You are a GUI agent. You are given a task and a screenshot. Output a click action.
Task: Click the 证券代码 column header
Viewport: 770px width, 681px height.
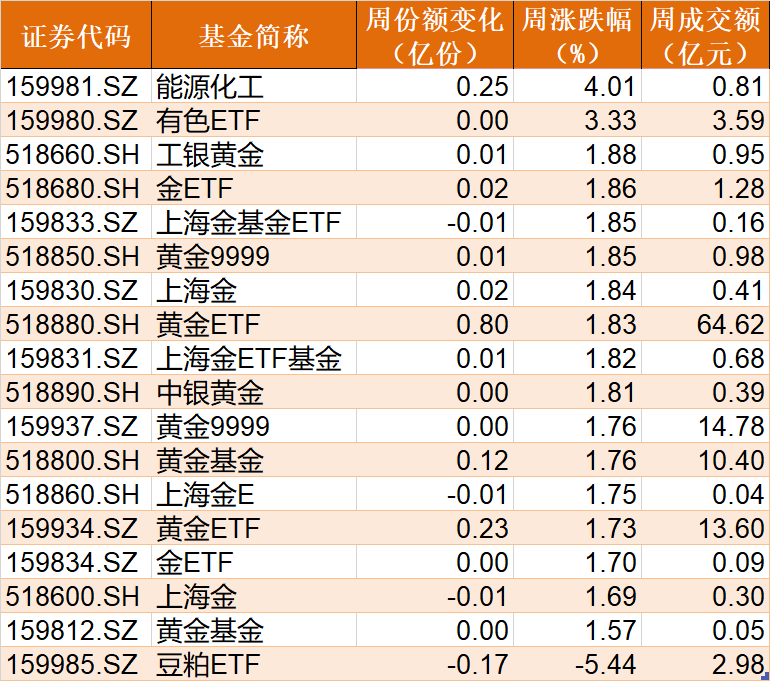point(76,35)
